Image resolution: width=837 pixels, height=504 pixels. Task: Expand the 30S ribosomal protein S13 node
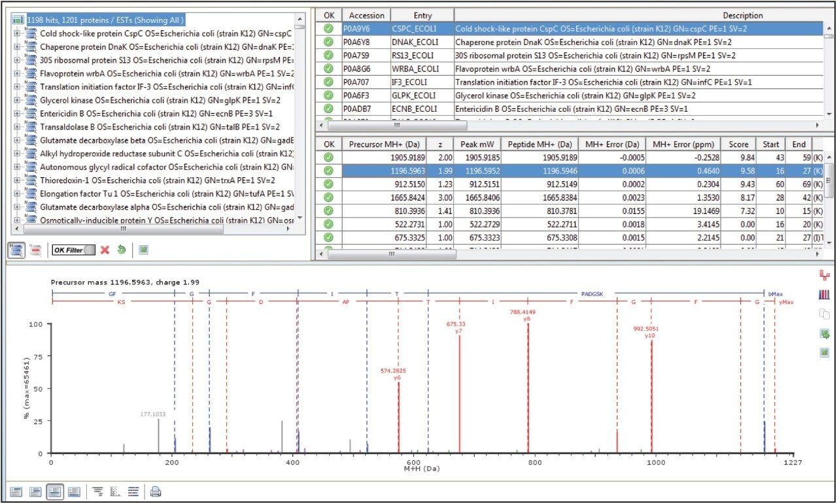click(16, 60)
